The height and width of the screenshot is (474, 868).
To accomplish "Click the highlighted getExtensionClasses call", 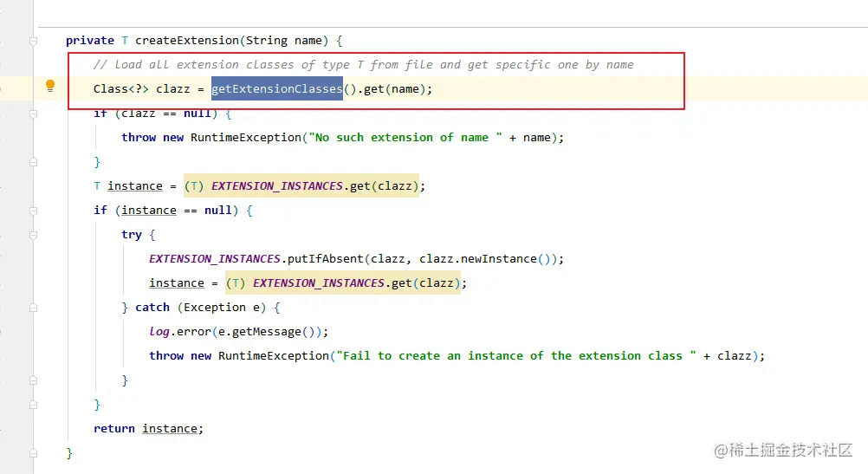I will pyautogui.click(x=277, y=88).
